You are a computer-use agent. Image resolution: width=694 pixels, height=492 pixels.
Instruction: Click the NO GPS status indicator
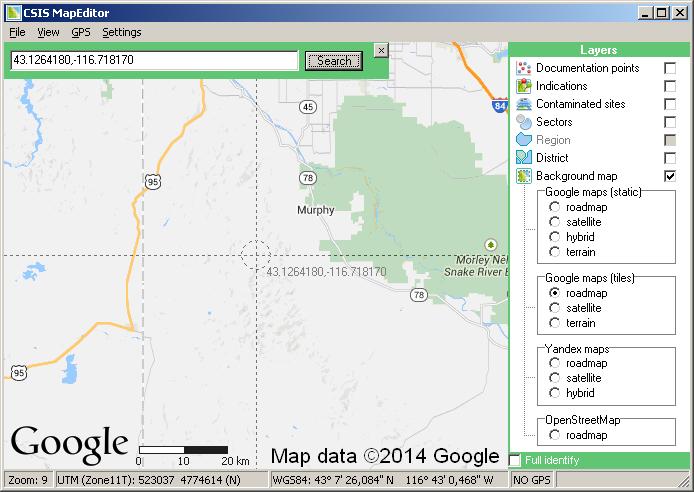[x=532, y=480]
